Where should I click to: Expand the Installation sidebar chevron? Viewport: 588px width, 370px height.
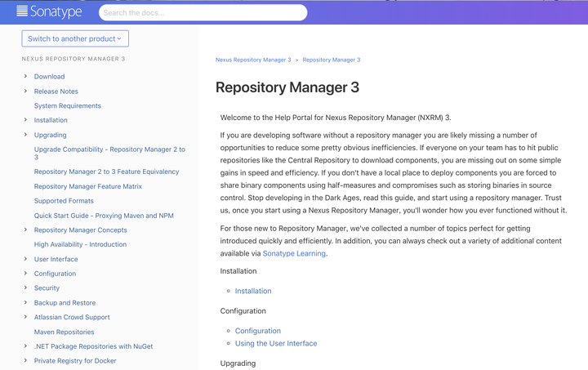pos(25,120)
